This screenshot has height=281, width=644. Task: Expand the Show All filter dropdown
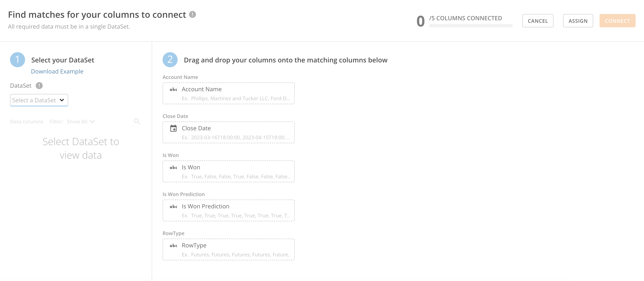point(80,121)
